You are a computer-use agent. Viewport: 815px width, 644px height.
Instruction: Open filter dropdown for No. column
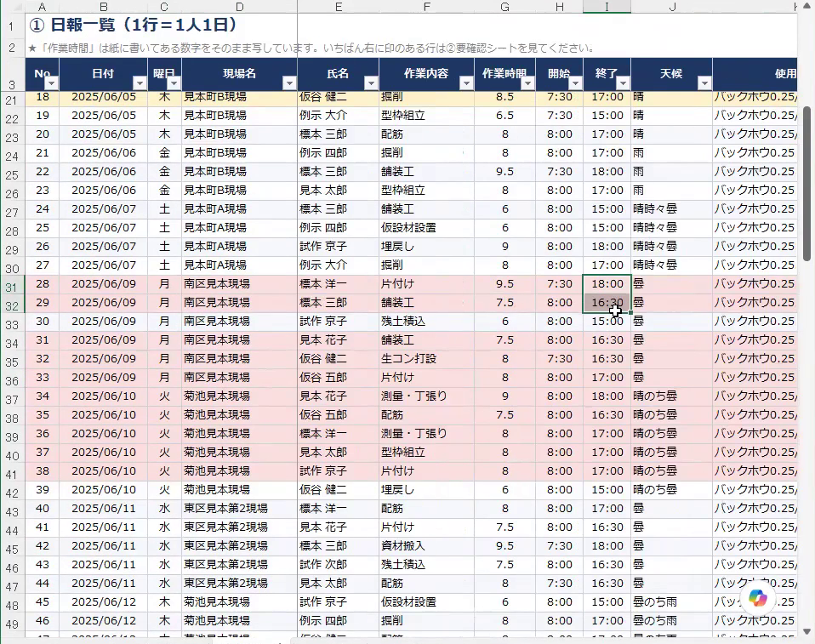[x=51, y=83]
